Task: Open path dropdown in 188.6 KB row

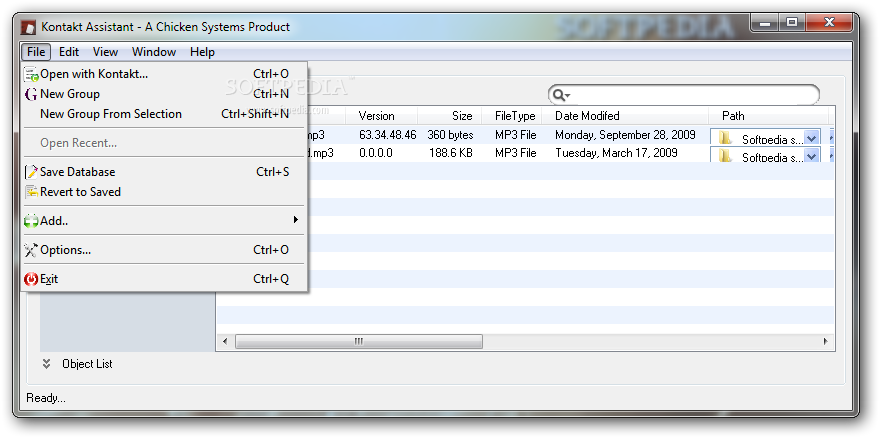Action: 812,156
